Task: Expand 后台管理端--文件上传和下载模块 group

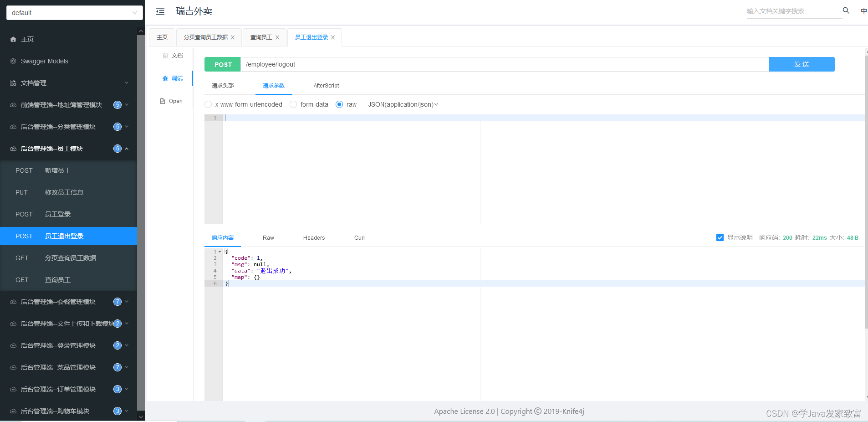Action: 127,324
